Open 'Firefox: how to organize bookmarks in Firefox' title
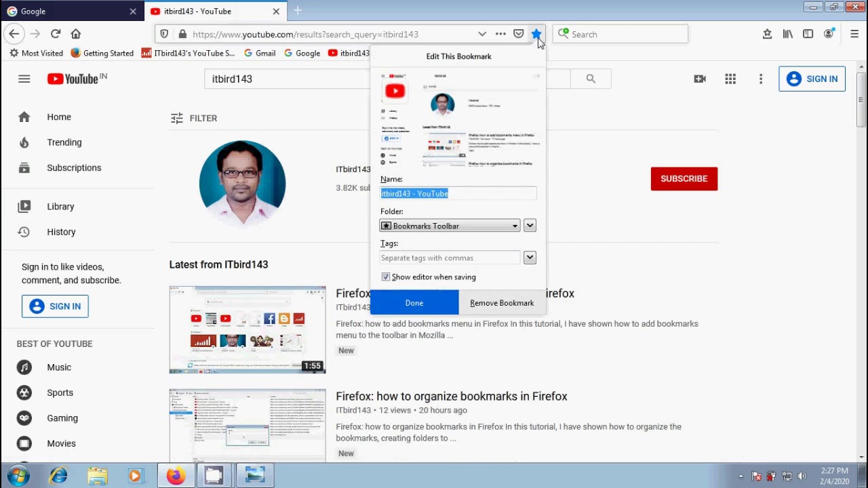 click(452, 396)
